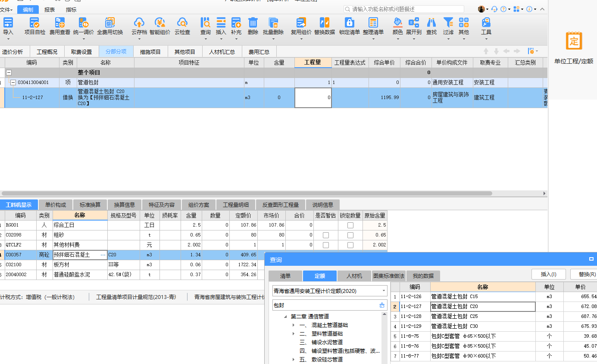This screenshot has height=364, width=597.
Task: Toggle 锁定数量 checkbox for 综合工日 row
Action: click(350, 225)
